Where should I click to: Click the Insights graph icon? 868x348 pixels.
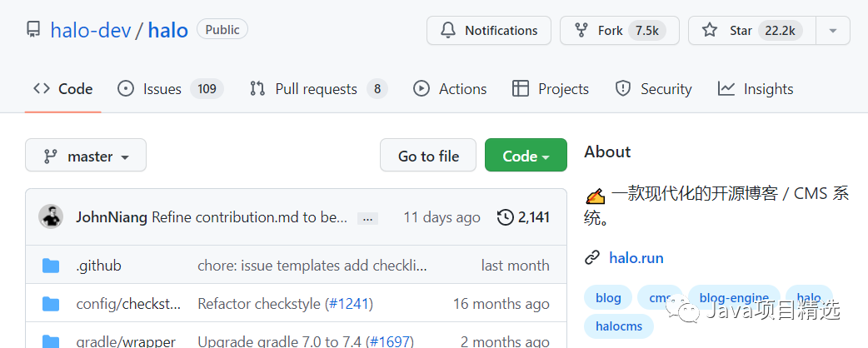pos(726,88)
